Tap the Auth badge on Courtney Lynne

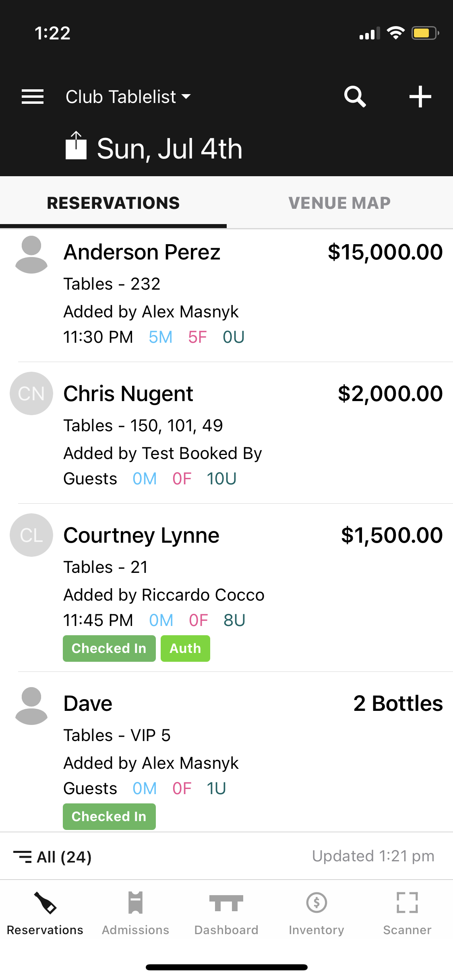(x=185, y=649)
